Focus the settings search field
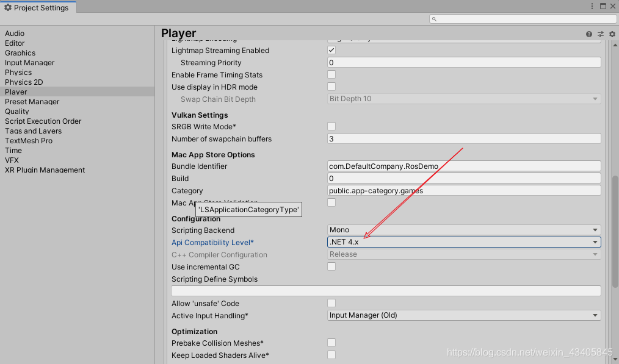This screenshot has width=619, height=364. (523, 19)
